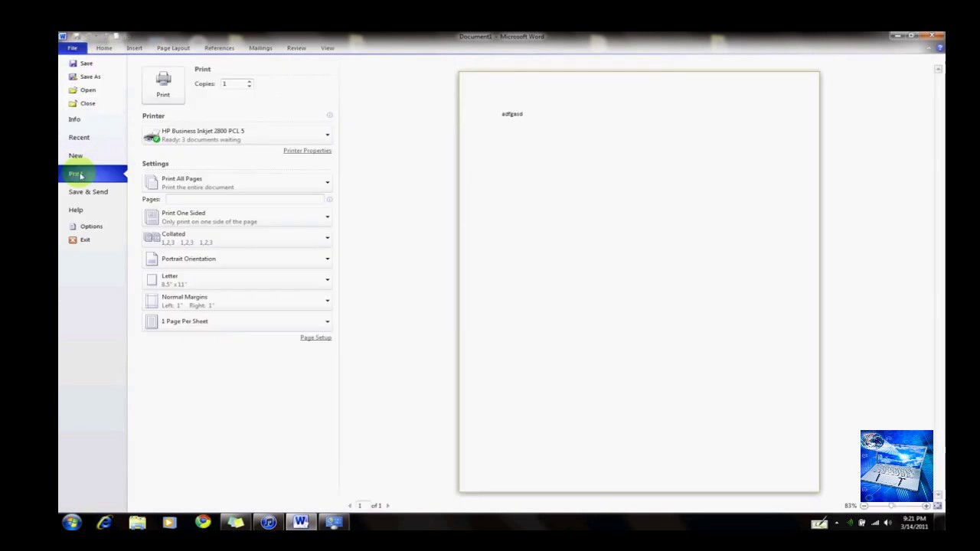Open the Letter paper size dropdown
Image resolution: width=980 pixels, height=551 pixels.
[237, 280]
